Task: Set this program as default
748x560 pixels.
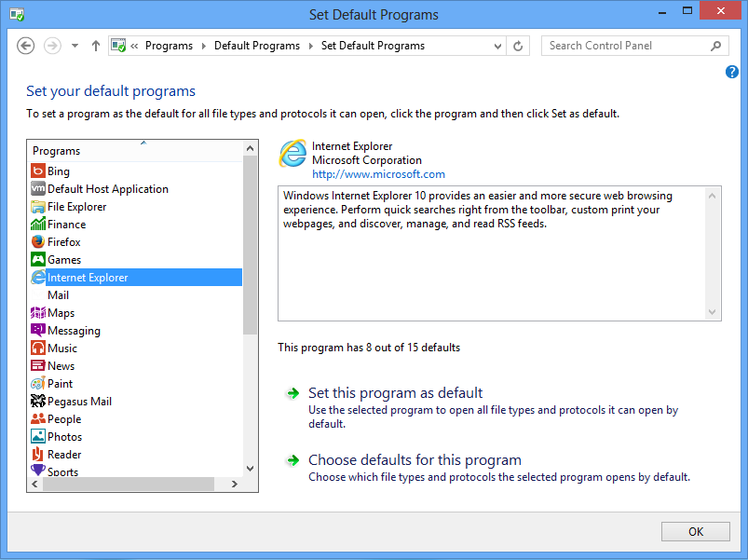Action: [395, 393]
